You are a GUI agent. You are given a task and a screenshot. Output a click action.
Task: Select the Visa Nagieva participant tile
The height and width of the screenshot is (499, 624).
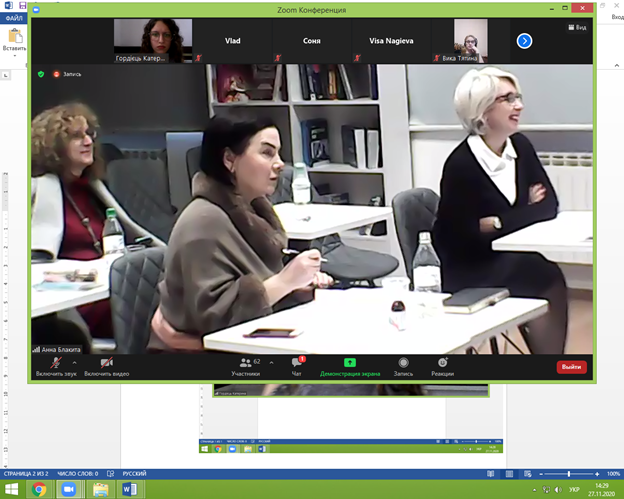[x=391, y=41]
